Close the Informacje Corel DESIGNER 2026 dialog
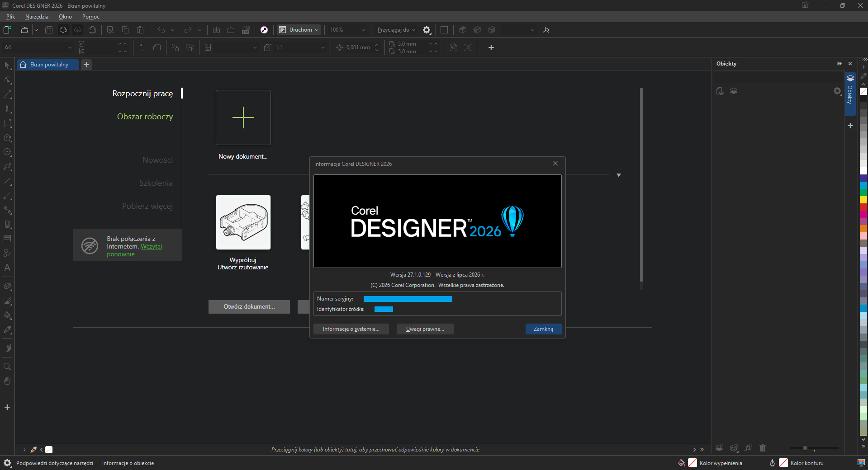The image size is (868, 470). tap(555, 164)
